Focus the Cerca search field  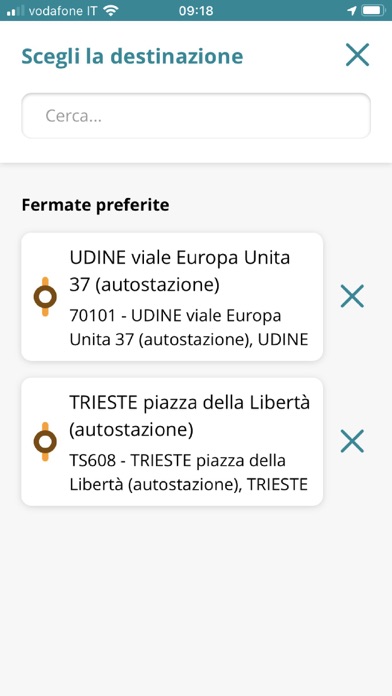tap(196, 116)
